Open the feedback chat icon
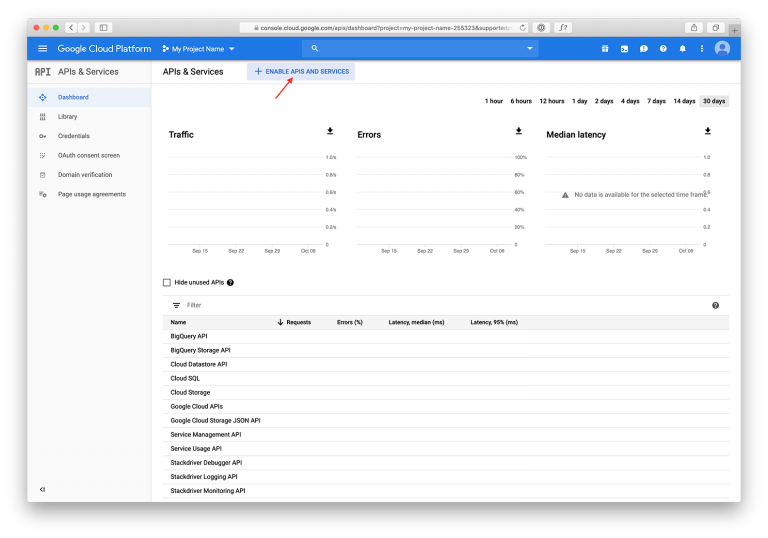 (x=644, y=49)
